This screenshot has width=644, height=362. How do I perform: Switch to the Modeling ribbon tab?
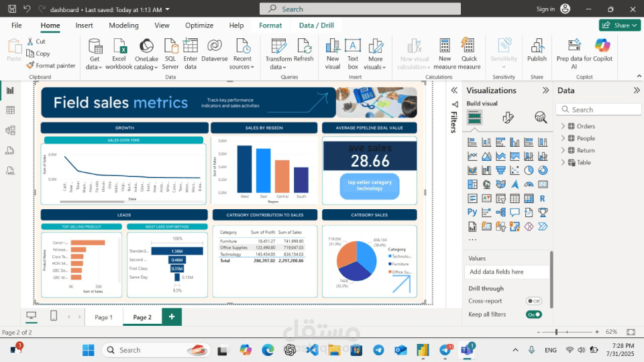click(123, 25)
